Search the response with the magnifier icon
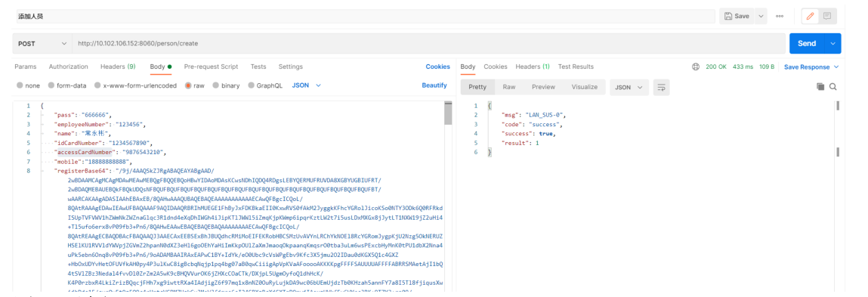The width and height of the screenshot is (868, 297). tap(832, 87)
